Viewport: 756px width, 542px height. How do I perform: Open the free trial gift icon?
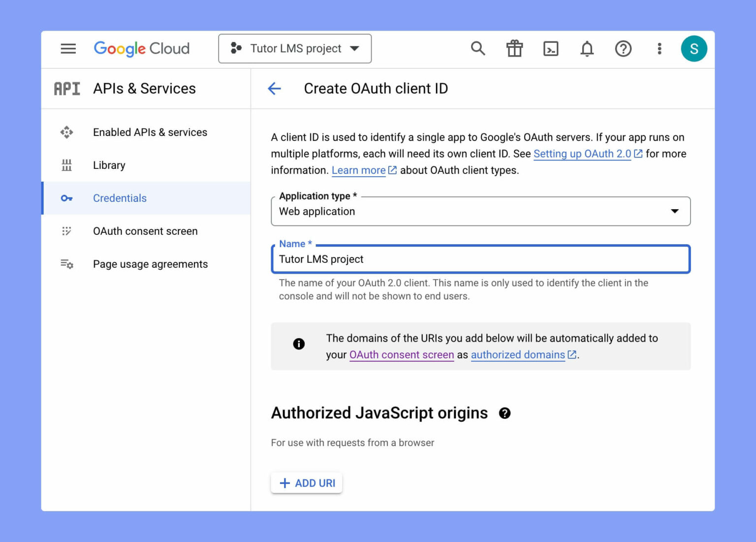[x=514, y=48]
